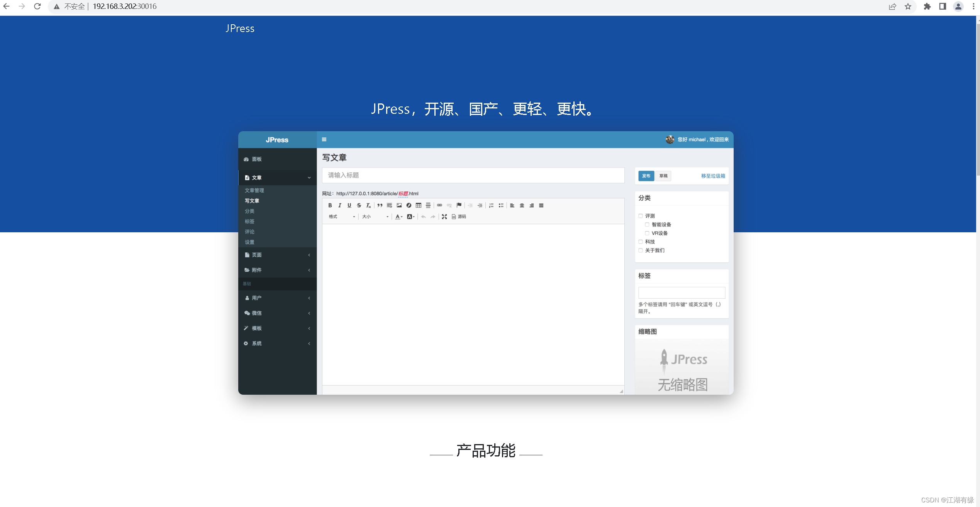980x507 pixels.
Task: Click the Undo arrow in the editor
Action: pyautogui.click(x=424, y=216)
